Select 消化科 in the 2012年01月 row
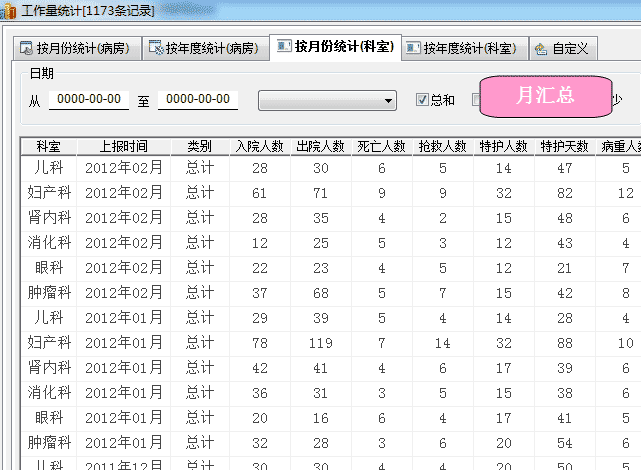 (x=49, y=392)
